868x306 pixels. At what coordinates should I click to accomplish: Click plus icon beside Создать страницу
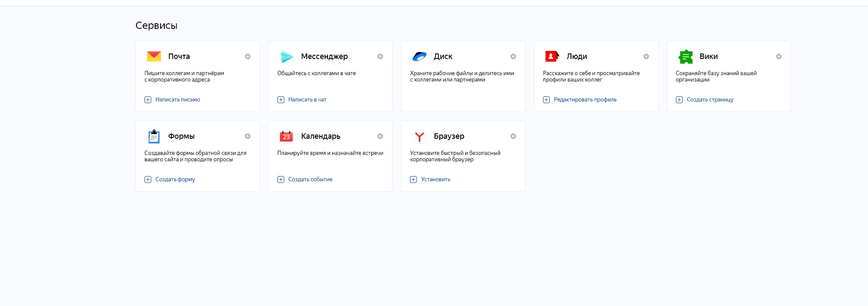tap(679, 100)
